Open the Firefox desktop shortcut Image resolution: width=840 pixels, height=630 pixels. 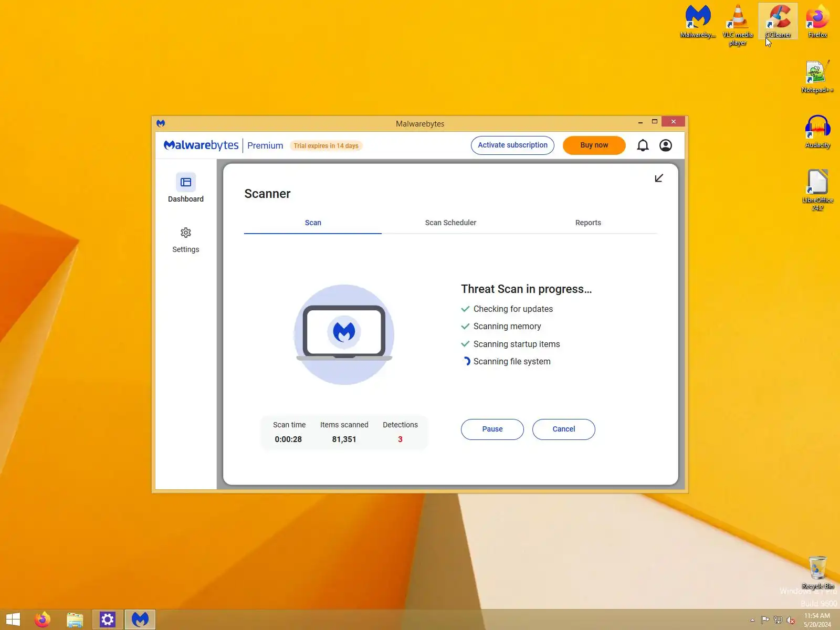click(817, 22)
